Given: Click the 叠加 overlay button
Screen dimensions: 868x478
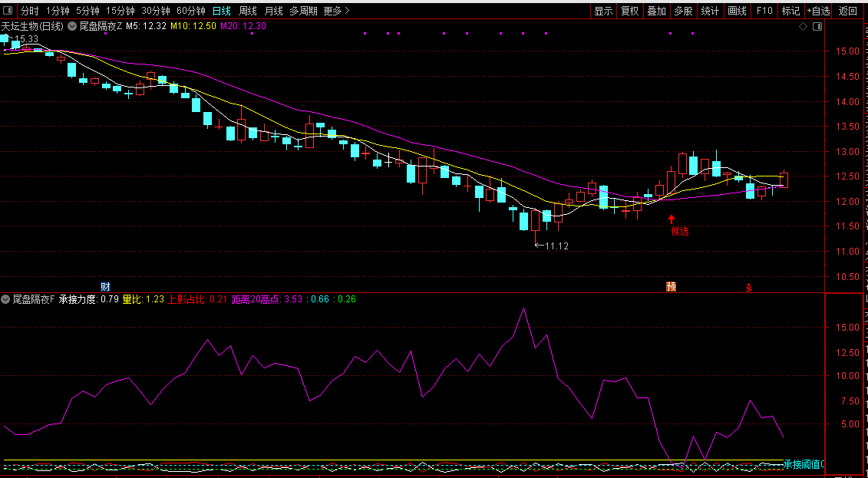Looking at the screenshot, I should coord(656,11).
